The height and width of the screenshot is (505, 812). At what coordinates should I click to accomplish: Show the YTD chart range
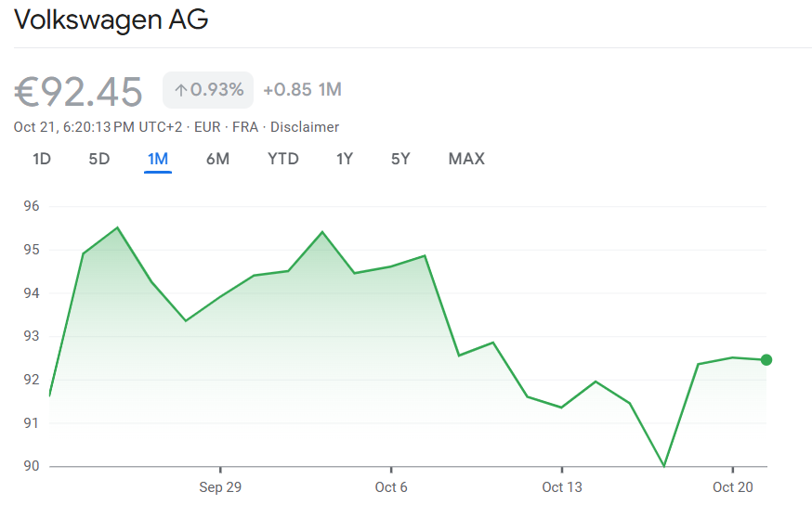coord(283,159)
